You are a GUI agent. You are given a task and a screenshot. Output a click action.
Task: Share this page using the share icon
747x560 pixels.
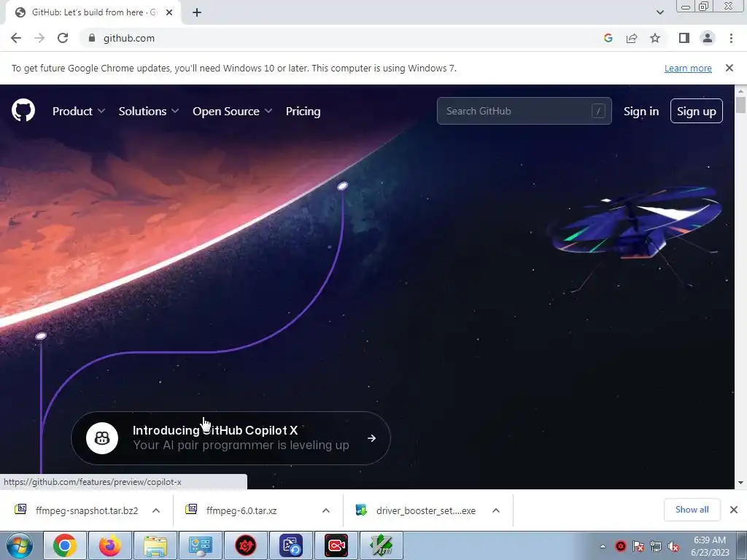click(632, 38)
